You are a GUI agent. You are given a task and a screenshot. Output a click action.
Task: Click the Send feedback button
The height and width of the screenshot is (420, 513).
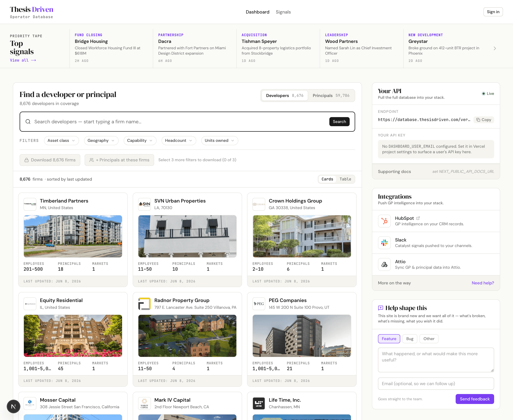tap(475, 399)
